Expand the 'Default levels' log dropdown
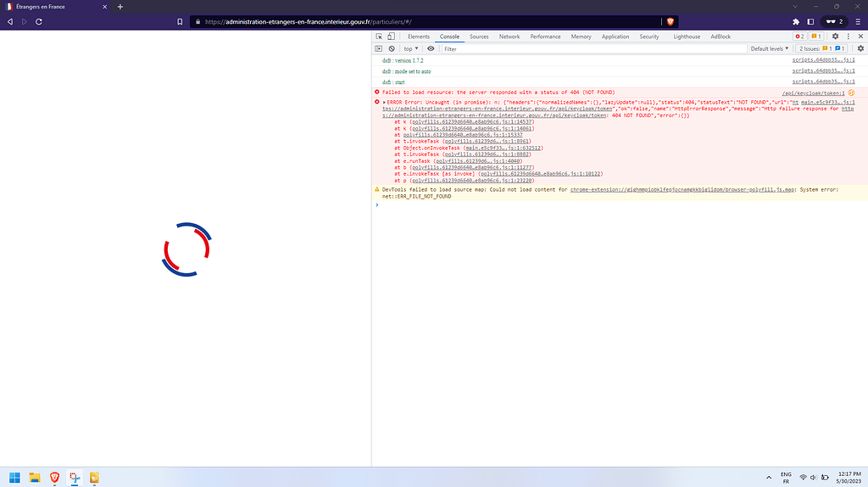Screen dimensions: 868x487 pos(771,49)
